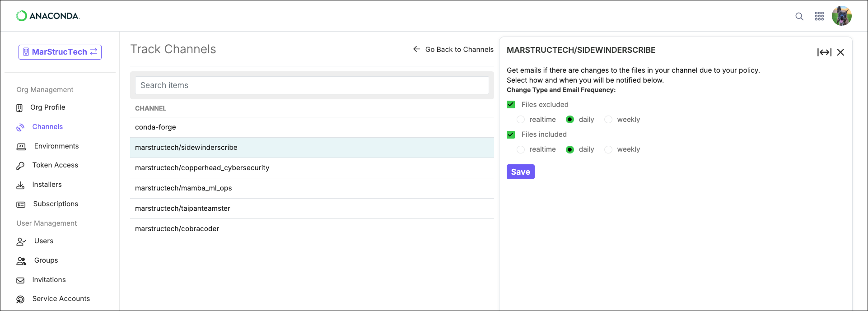Image resolution: width=868 pixels, height=311 pixels.
Task: Open Invitations page
Action: 49,280
